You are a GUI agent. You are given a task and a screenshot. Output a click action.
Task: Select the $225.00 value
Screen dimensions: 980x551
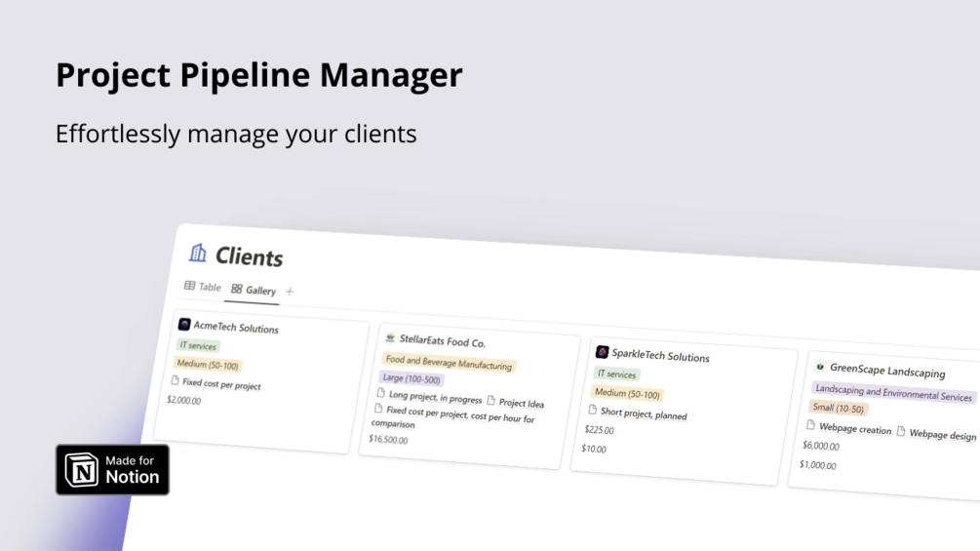[600, 430]
